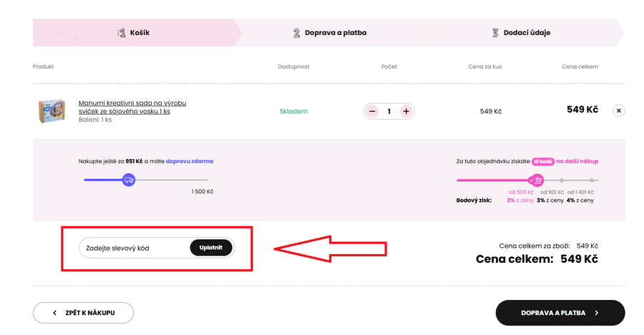Screen dimensions: 644x335
Task: Click truck icon on free shipping slider
Action: click(128, 180)
